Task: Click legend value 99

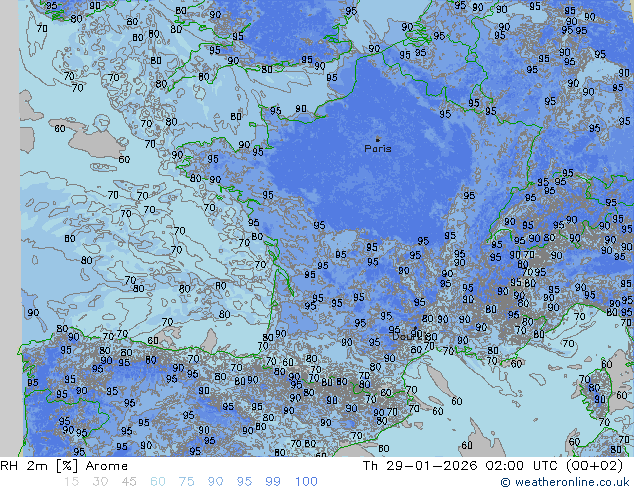Action: [273, 482]
